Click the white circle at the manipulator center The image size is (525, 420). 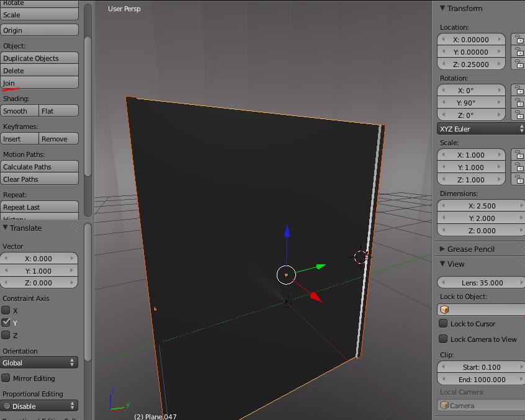(286, 275)
